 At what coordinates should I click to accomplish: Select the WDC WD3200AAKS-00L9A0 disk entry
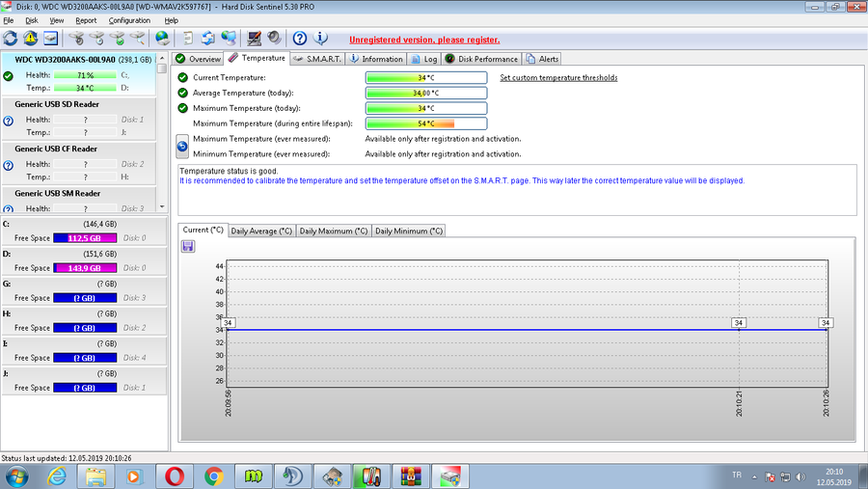click(x=79, y=73)
